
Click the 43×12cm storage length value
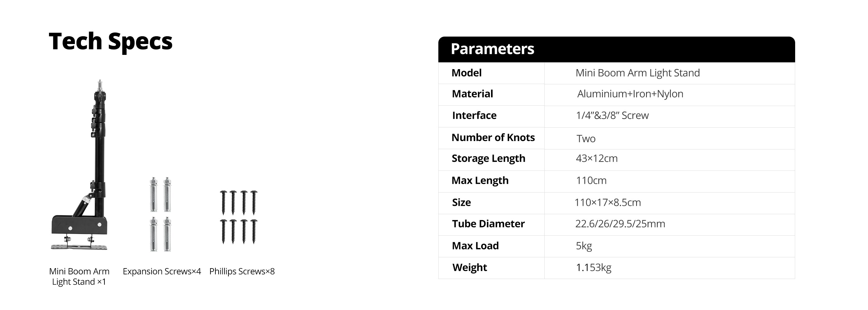tap(596, 158)
